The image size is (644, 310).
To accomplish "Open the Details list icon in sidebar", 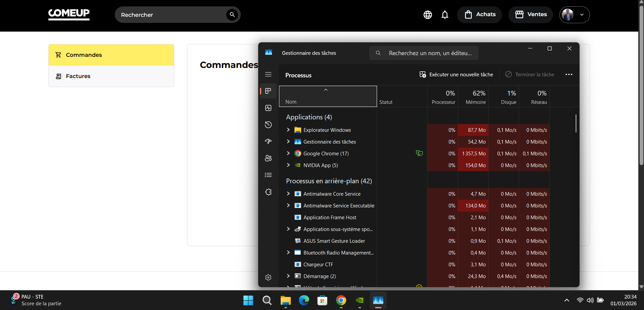I will (x=268, y=175).
